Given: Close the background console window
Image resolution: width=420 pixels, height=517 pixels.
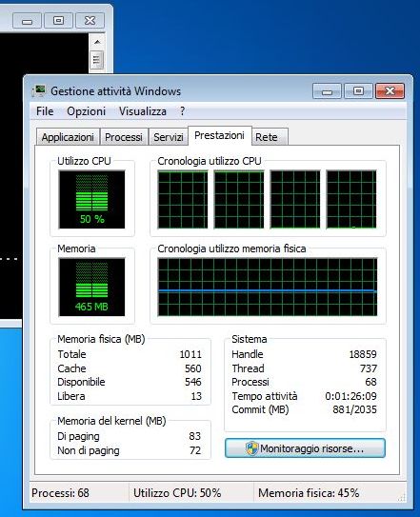Looking at the screenshot, I should (90, 21).
